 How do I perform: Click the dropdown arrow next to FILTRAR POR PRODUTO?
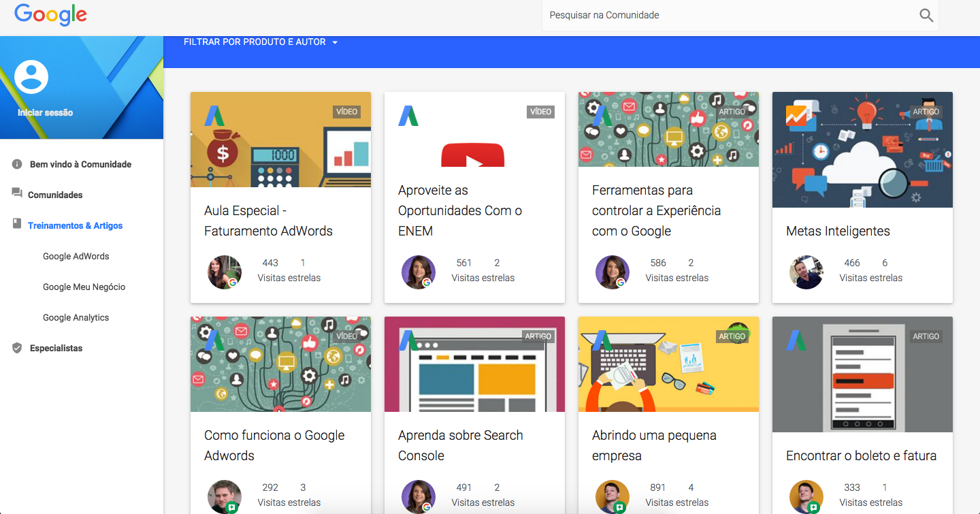[335, 42]
